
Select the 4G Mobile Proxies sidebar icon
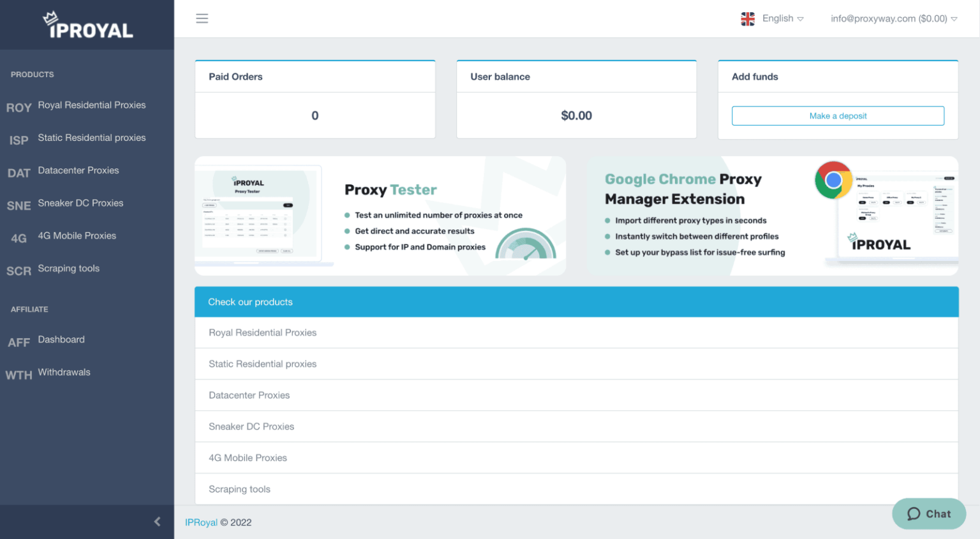(x=19, y=237)
